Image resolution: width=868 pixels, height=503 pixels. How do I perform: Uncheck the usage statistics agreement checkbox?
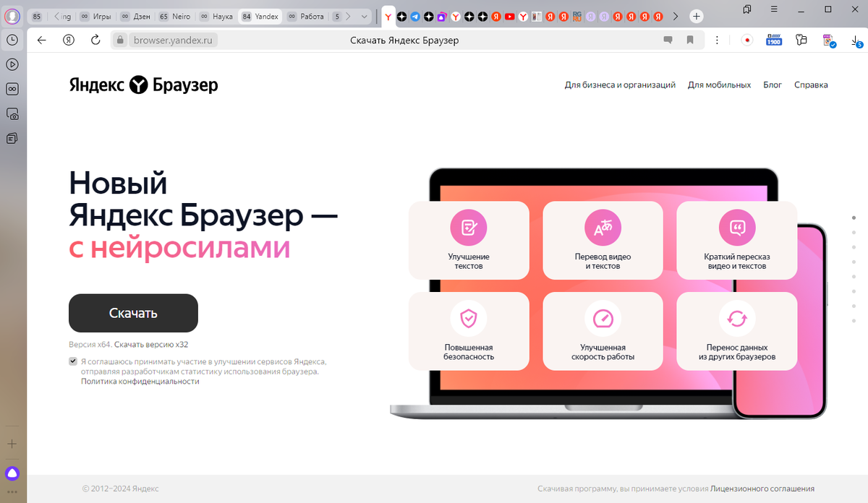click(73, 361)
